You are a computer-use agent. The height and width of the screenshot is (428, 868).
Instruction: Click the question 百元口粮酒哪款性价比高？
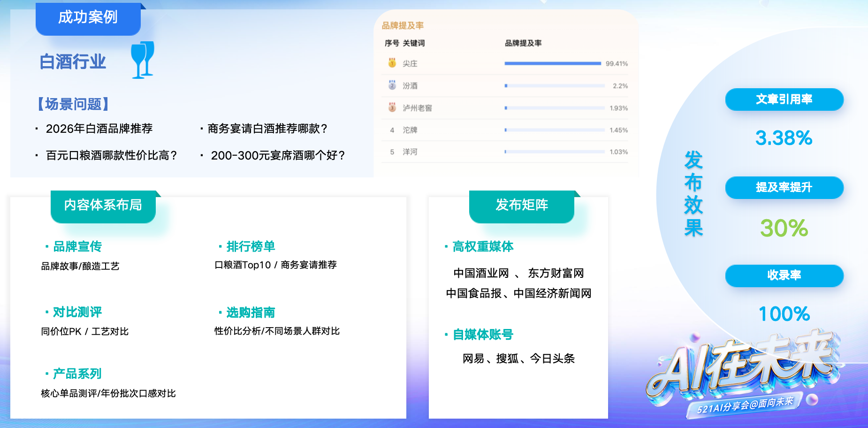pyautogui.click(x=112, y=155)
